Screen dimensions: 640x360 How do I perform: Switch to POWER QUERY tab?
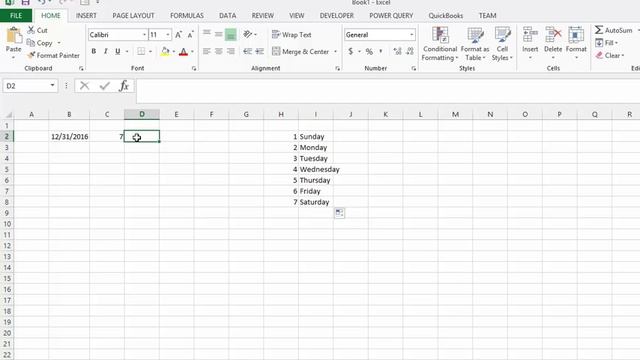pyautogui.click(x=391, y=16)
